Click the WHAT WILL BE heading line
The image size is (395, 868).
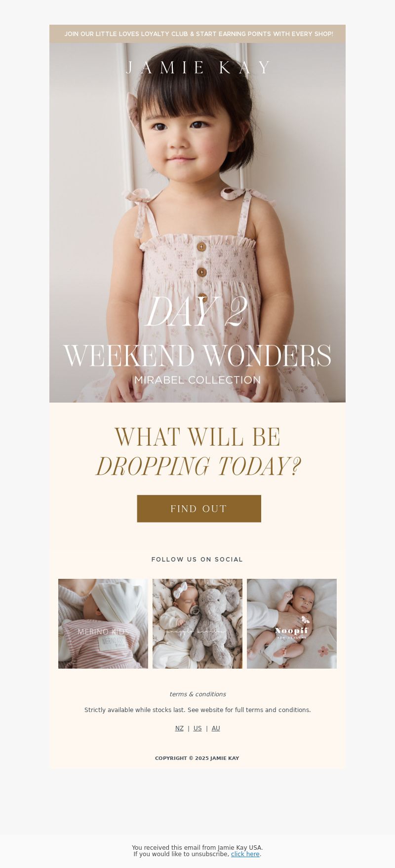197,438
